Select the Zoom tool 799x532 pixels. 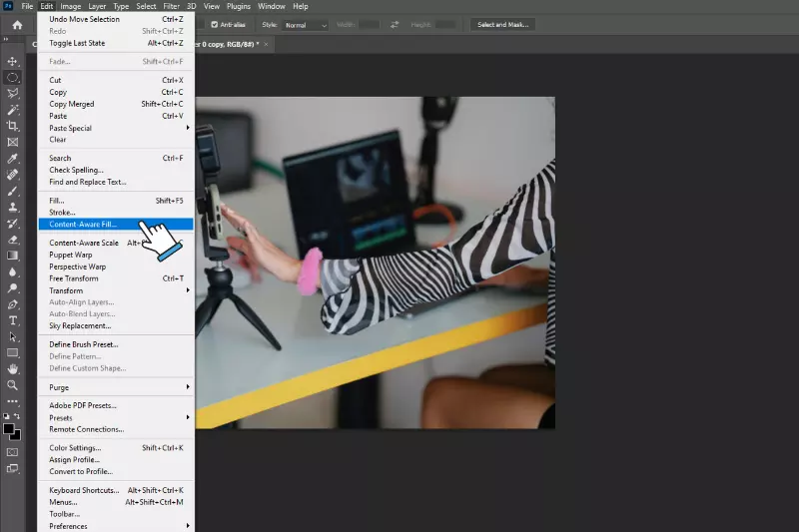tap(12, 385)
